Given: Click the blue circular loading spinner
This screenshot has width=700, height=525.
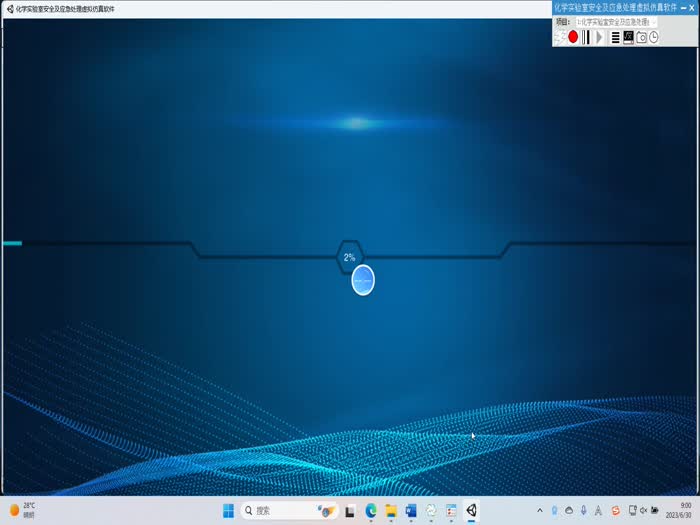Looking at the screenshot, I should (363, 281).
